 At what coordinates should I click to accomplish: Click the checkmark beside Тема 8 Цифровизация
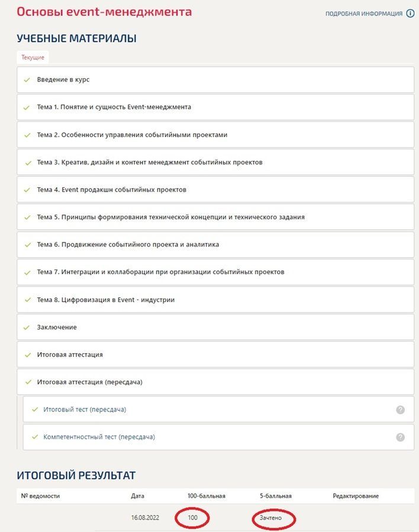point(28,300)
